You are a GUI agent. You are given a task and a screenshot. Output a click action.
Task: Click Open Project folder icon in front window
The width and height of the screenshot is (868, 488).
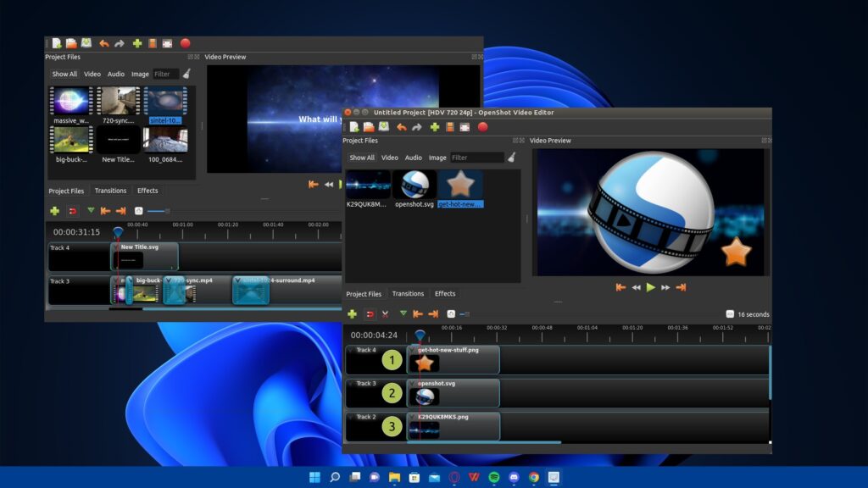pos(370,127)
